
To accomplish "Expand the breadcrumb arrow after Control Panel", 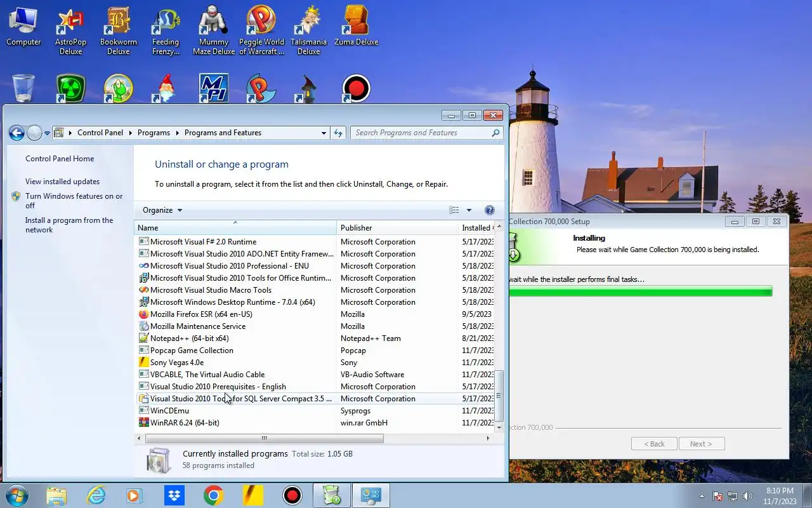I will [x=131, y=133].
